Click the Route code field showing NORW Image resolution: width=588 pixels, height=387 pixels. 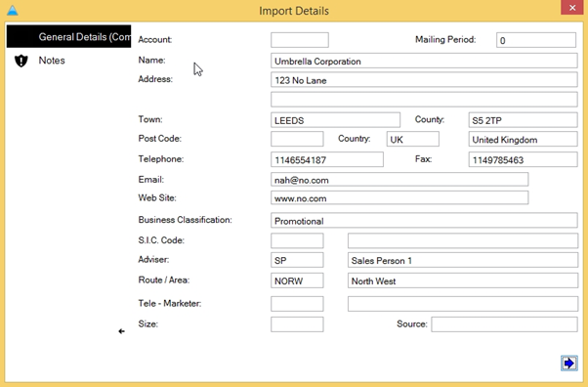(x=297, y=280)
